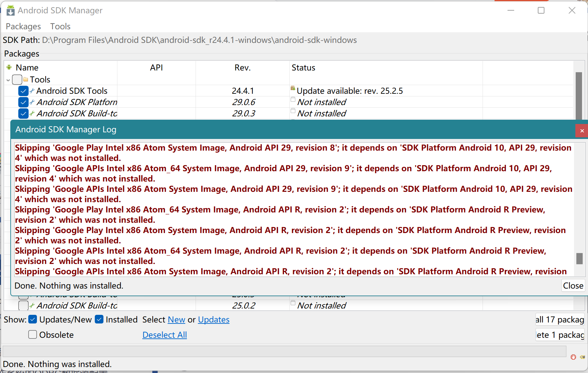
Task: Click the log icon in the bottom-right corner
Action: (x=582, y=357)
